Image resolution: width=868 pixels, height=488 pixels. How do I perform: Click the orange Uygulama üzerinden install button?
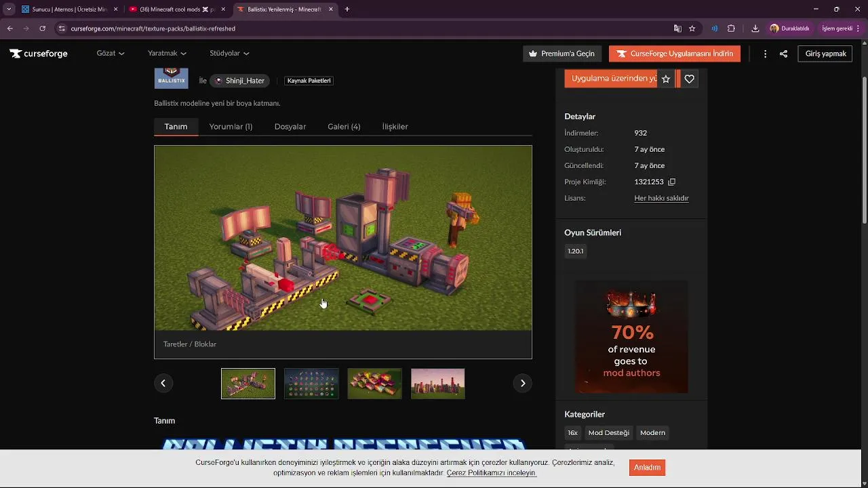click(x=610, y=79)
